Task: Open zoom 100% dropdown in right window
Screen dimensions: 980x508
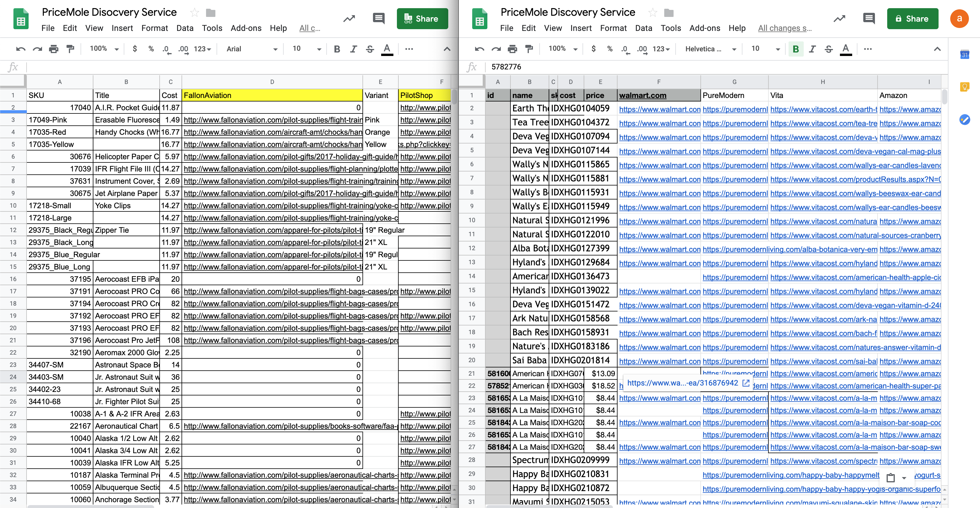Action: [563, 49]
